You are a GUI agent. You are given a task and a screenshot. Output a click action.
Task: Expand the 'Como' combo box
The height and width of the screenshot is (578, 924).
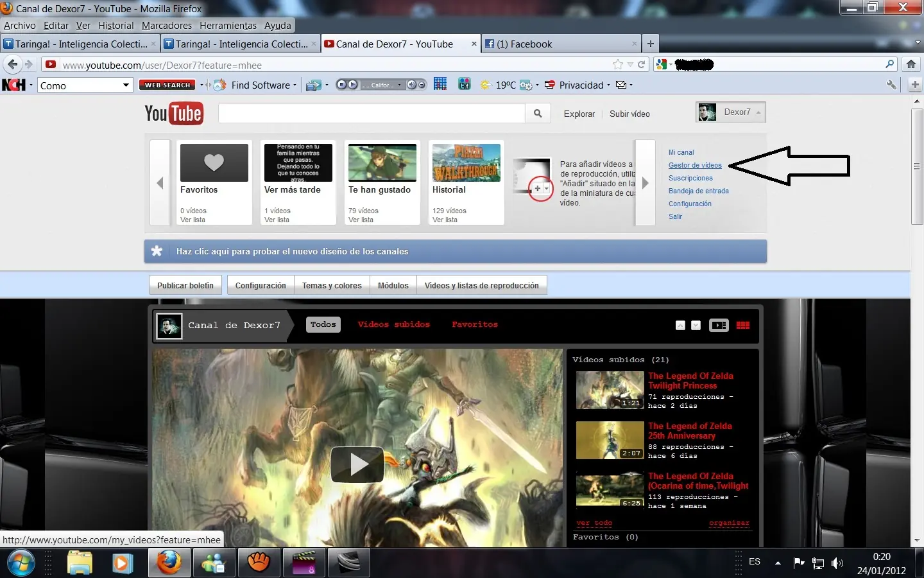pos(126,85)
